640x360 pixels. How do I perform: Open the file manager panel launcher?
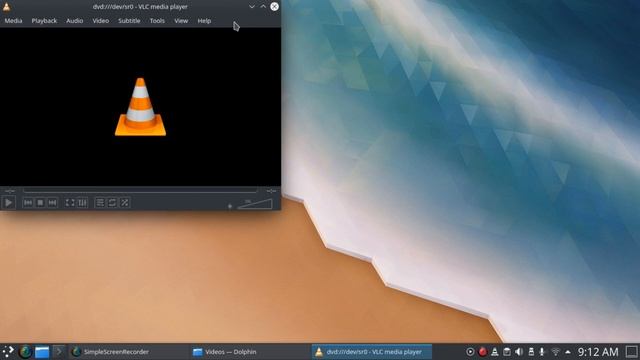click(42, 352)
